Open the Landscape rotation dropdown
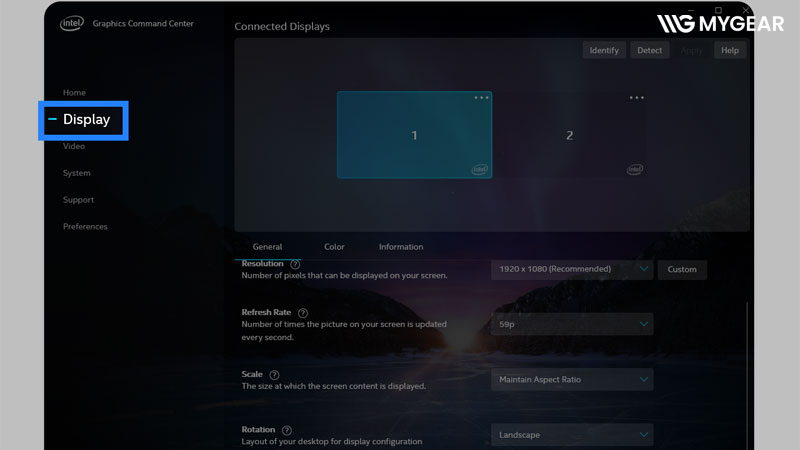Screen dimensions: 800x450 pyautogui.click(x=571, y=435)
